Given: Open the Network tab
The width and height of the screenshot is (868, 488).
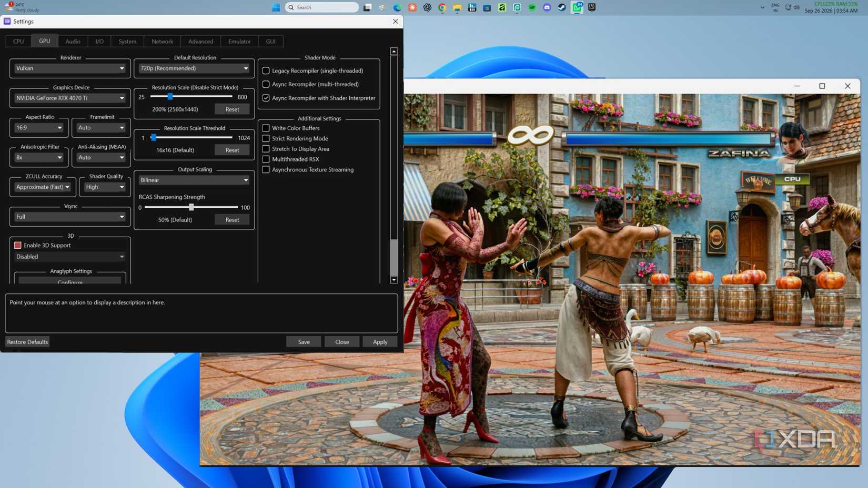Looking at the screenshot, I should (162, 41).
